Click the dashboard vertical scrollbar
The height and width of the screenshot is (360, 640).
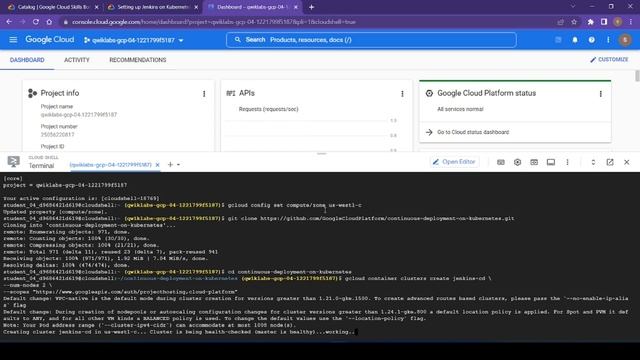pyautogui.click(x=637, y=76)
